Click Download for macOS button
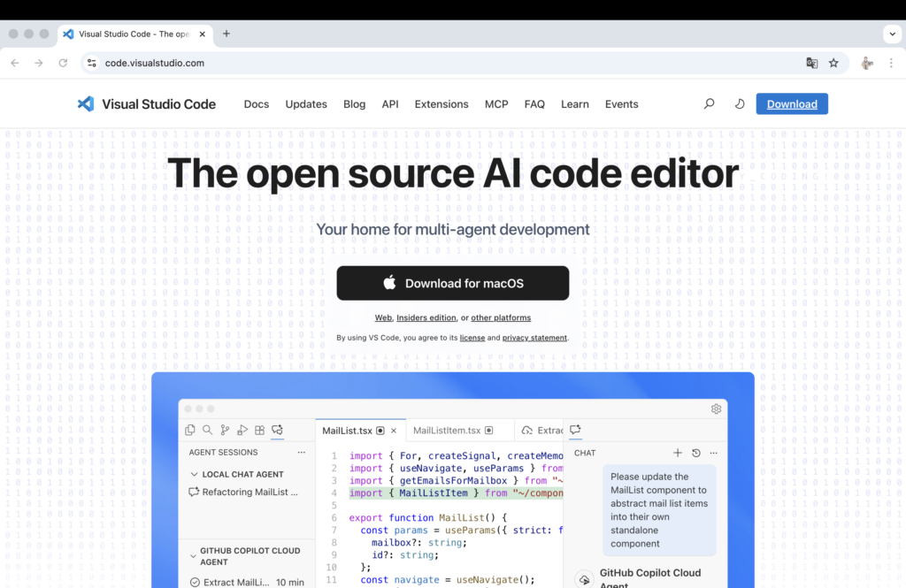 point(453,283)
